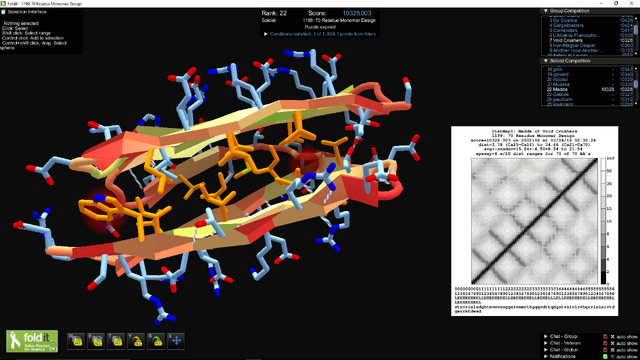Collapse the Group Competition panel
640x360 pixels.
[x=546, y=11]
